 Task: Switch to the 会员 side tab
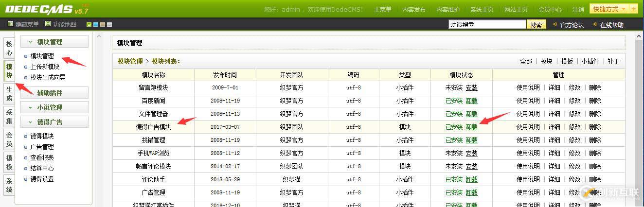click(9, 139)
